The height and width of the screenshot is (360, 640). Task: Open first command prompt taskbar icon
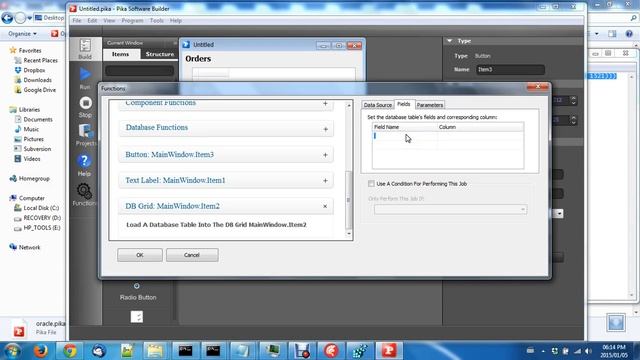tap(185, 351)
